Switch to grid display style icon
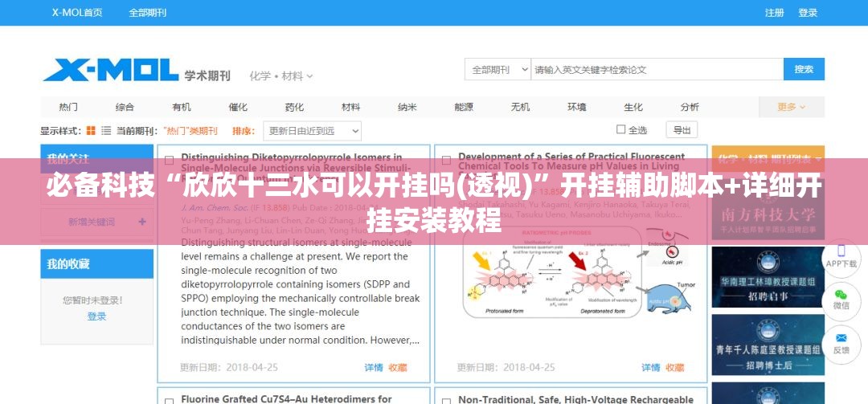Image resolution: width=868 pixels, height=404 pixels. (92, 131)
